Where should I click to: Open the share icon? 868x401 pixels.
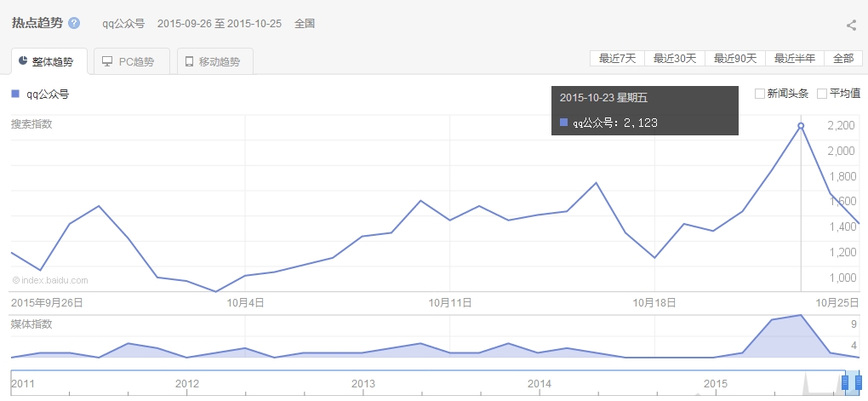point(852,25)
